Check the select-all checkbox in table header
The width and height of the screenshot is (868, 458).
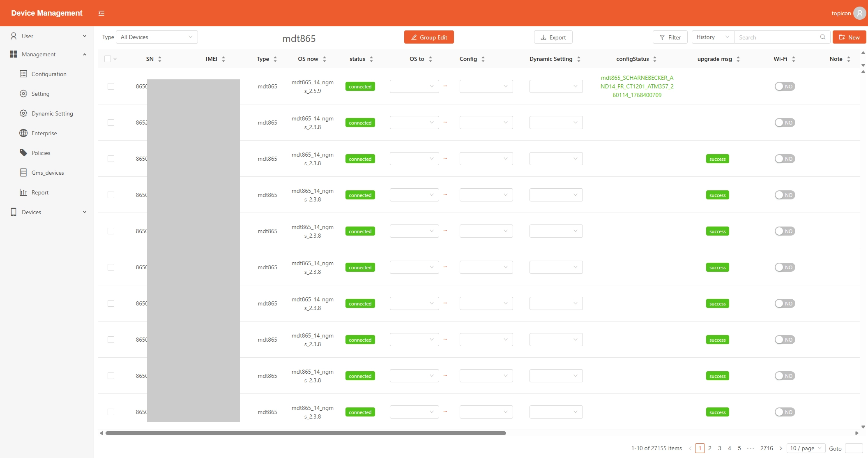[x=108, y=59]
